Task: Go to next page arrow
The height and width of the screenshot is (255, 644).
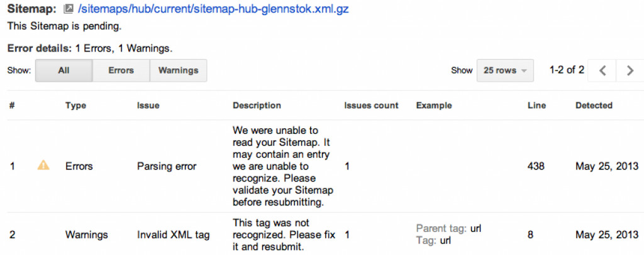Action: pos(630,70)
